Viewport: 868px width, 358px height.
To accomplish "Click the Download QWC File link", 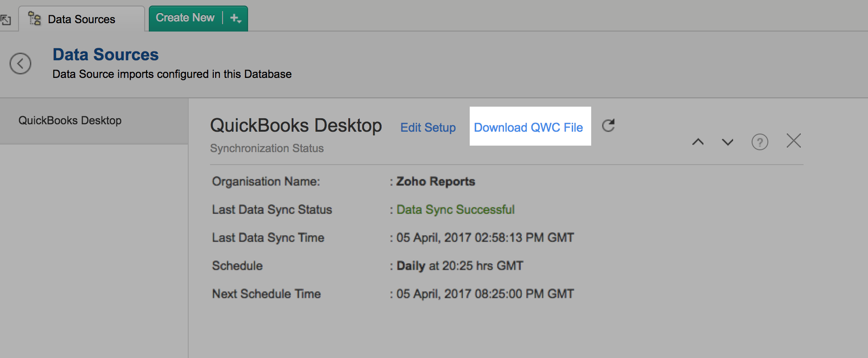I will point(528,128).
